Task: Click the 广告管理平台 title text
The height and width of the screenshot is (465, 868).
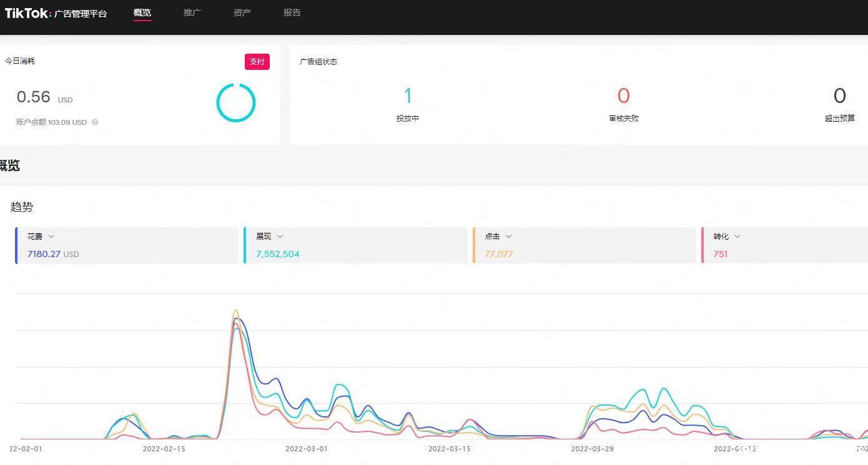Action: [81, 14]
